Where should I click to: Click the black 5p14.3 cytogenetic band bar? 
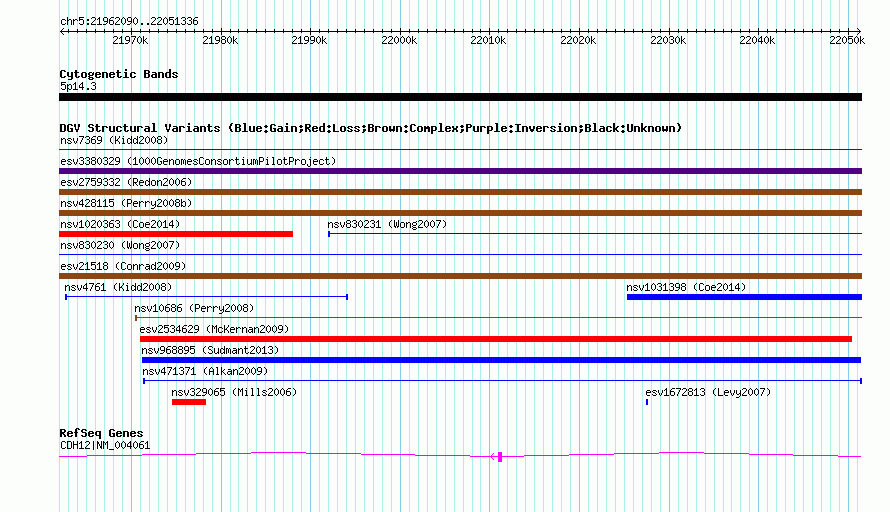click(x=460, y=97)
